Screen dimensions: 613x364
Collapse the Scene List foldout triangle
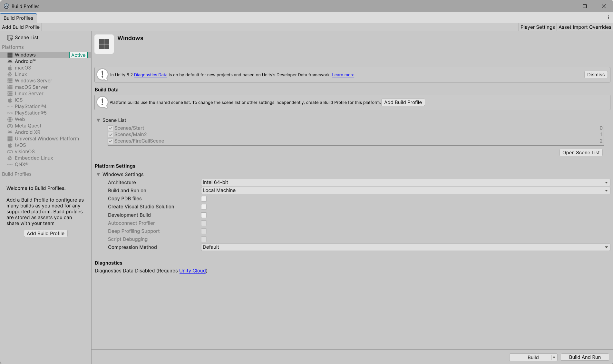pyautogui.click(x=98, y=120)
